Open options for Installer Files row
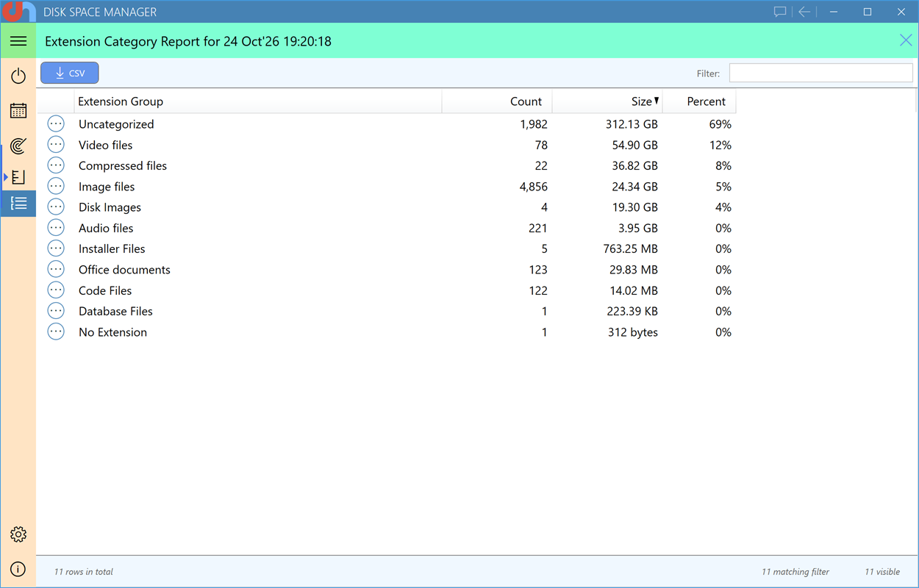 (56, 248)
